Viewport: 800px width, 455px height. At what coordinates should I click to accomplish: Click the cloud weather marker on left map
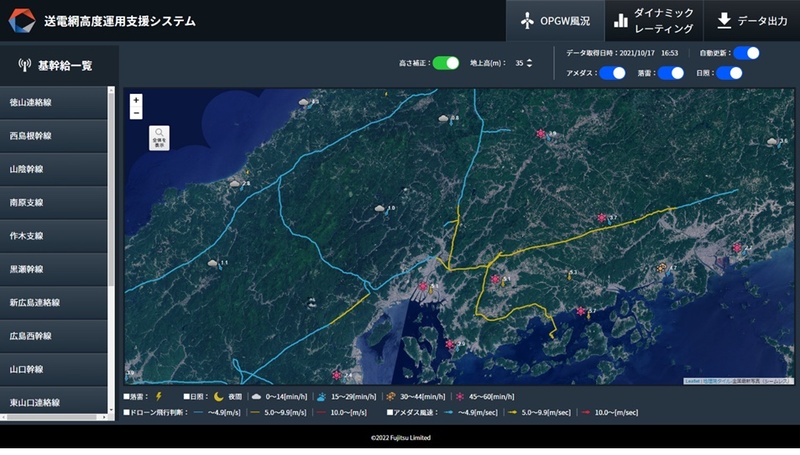233,184
